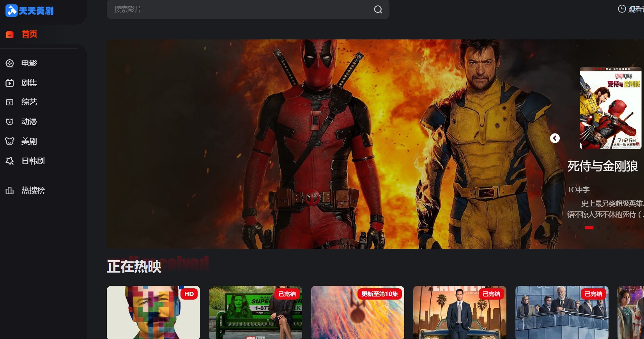
Task: Focus the 搜索影片 search field
Action: (248, 9)
